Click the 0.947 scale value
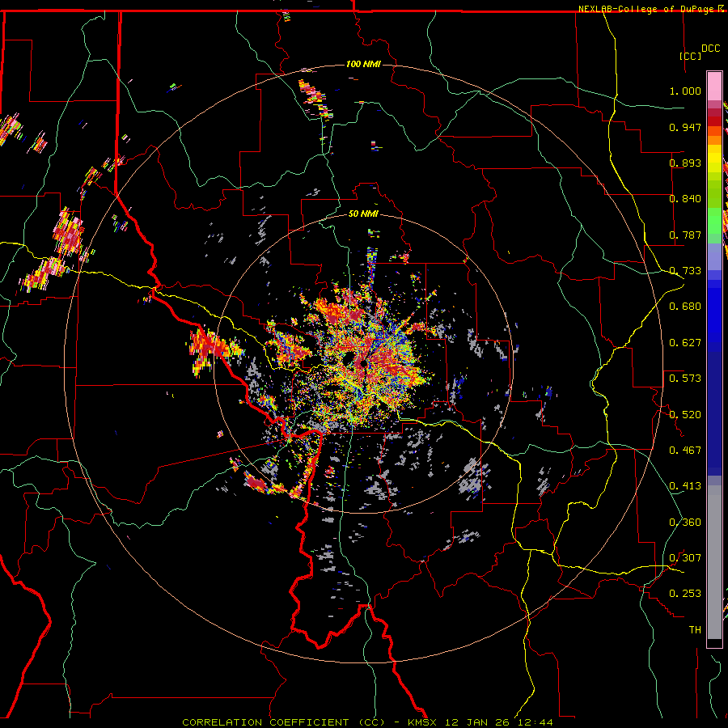This screenshot has height=728, width=728. coord(685,127)
